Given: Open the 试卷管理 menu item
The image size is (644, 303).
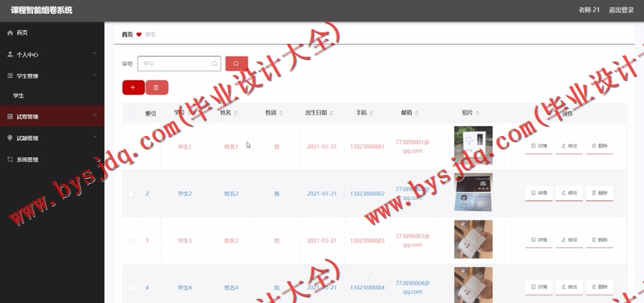Looking at the screenshot, I should coord(52,117).
